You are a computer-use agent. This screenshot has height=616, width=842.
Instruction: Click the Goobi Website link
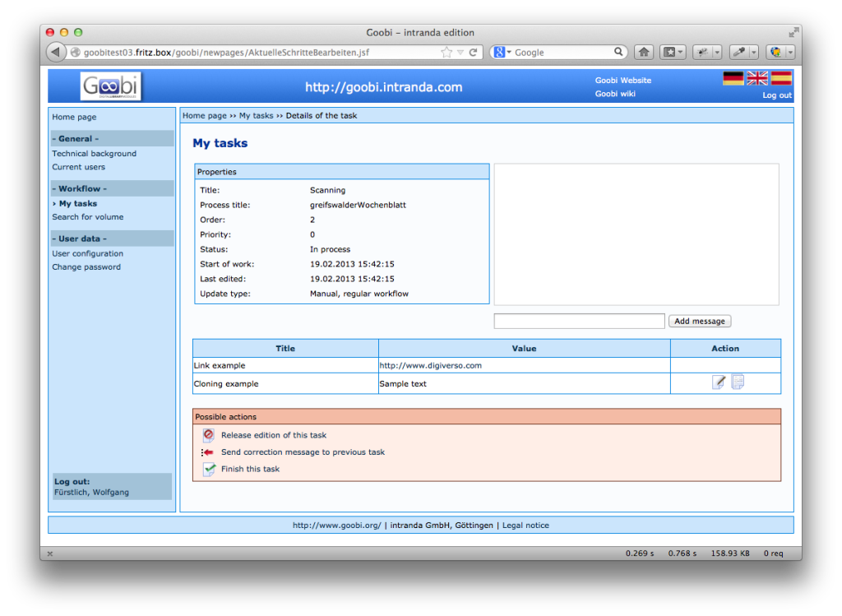point(623,80)
